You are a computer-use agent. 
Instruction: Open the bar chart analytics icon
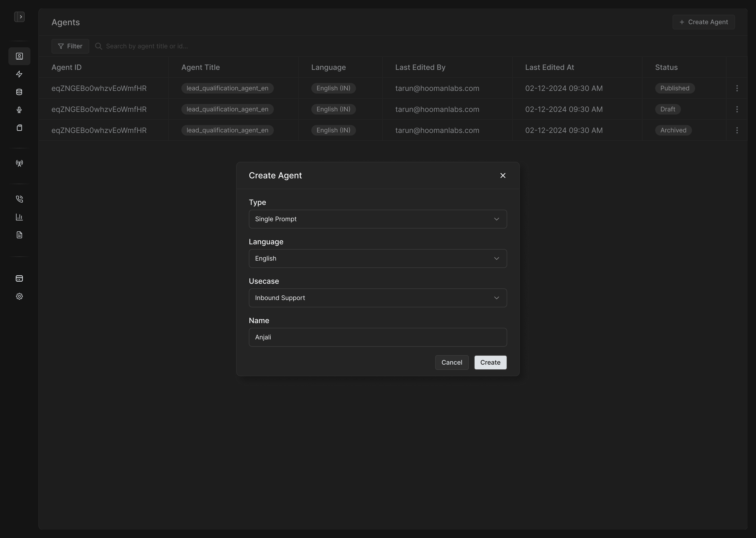coord(19,217)
